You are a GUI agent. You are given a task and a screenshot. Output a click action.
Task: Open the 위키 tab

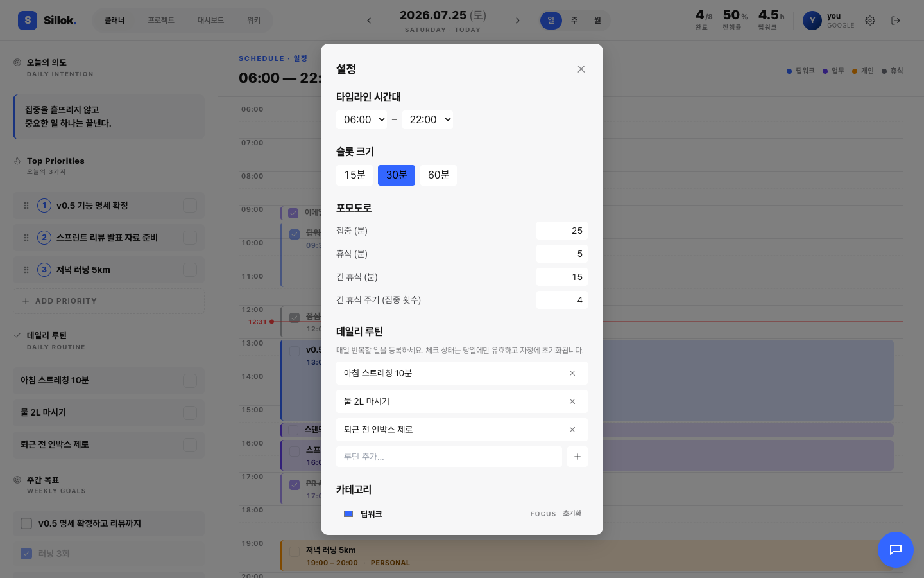click(x=254, y=21)
